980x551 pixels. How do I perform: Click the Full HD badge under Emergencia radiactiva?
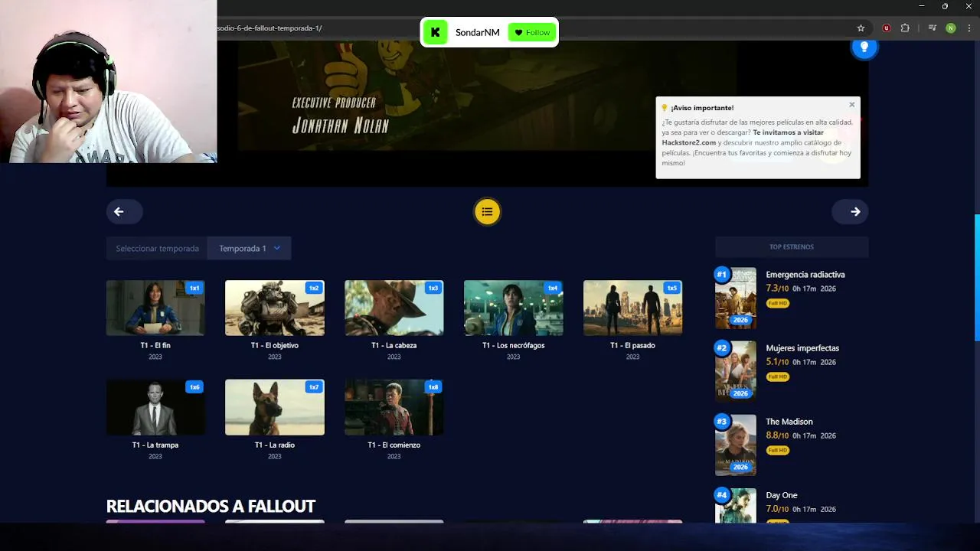[777, 303]
